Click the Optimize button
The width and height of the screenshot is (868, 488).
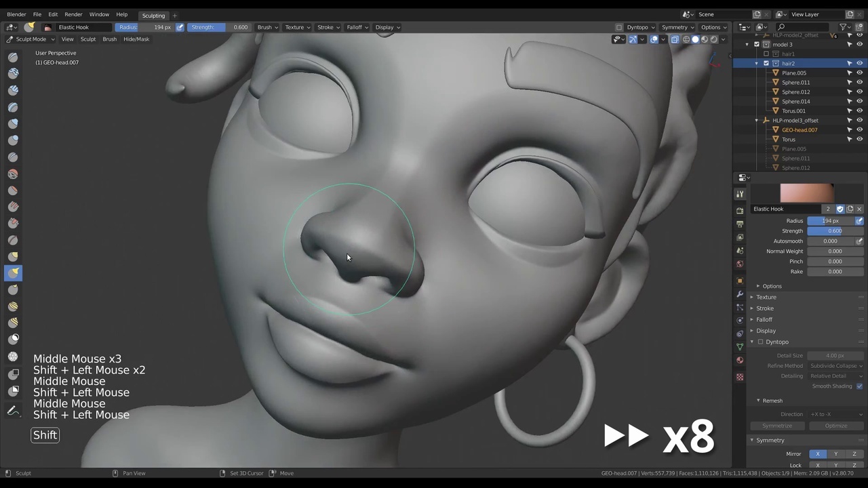click(835, 426)
